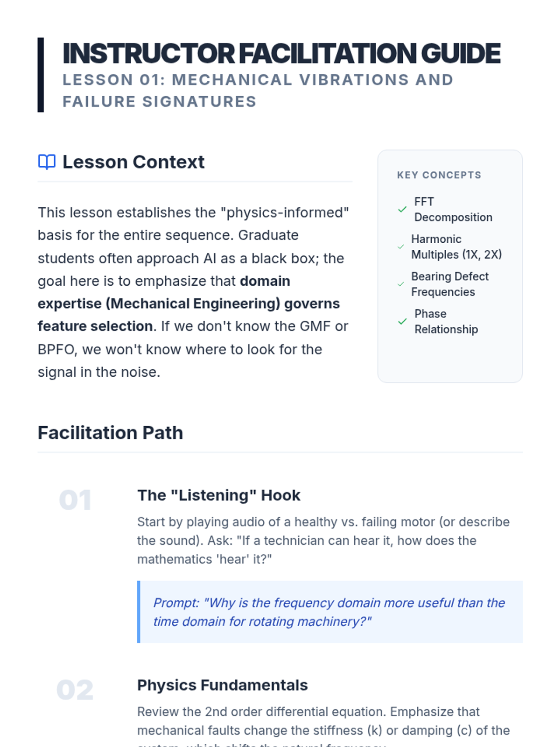560x747 pixels.
Task: Click the Physics Fundamentals heading
Action: pyautogui.click(x=223, y=685)
